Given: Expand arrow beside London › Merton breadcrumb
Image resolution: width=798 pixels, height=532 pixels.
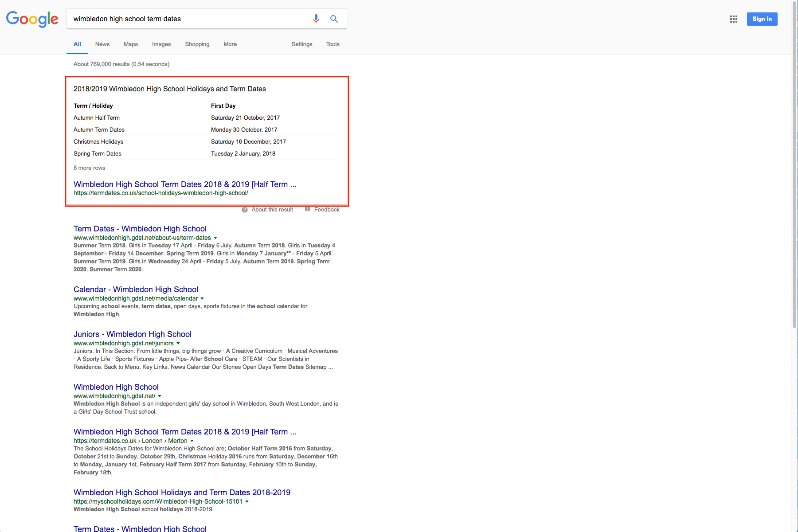Looking at the screenshot, I should (x=192, y=441).
